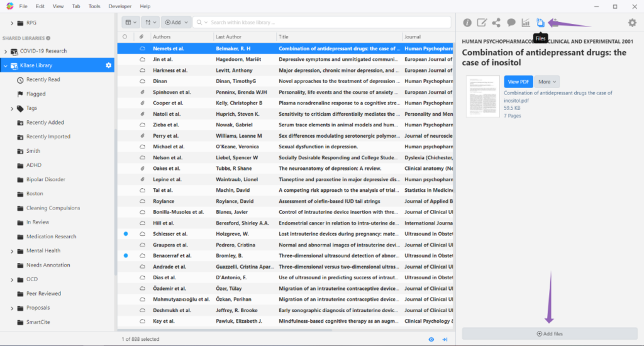Open the metrics bar chart icon
This screenshot has height=346, width=644.
pos(526,23)
